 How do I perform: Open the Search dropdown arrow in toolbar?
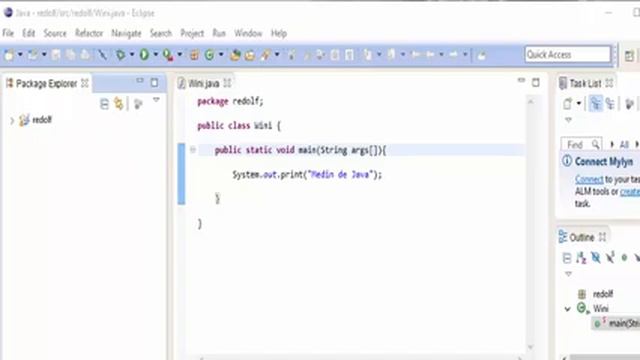pos(277,54)
